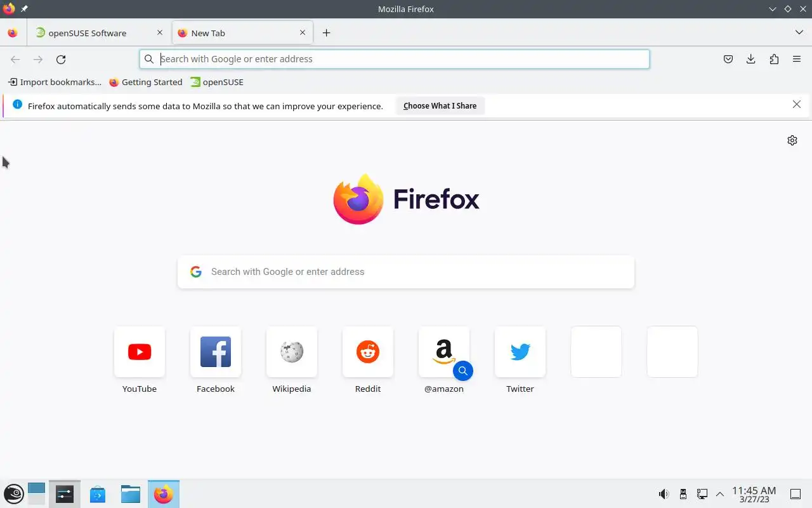
Task: Open the Downloads panel
Action: coord(751,59)
